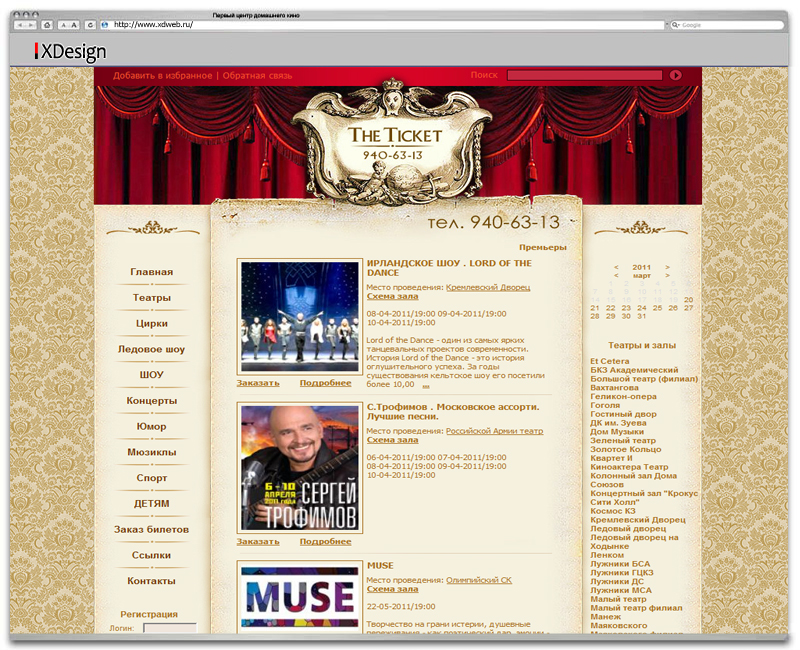Go to next year after 2011
The image size is (800, 650).
click(x=667, y=267)
